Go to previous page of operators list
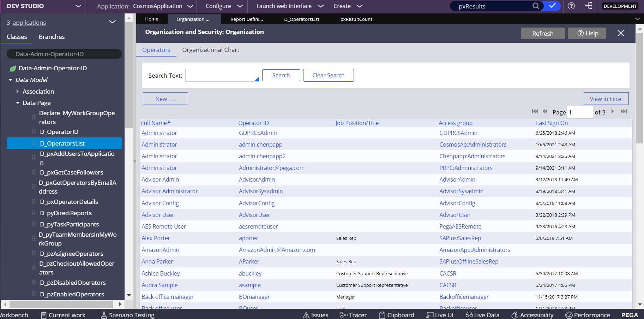The image size is (644, 319). click(545, 112)
